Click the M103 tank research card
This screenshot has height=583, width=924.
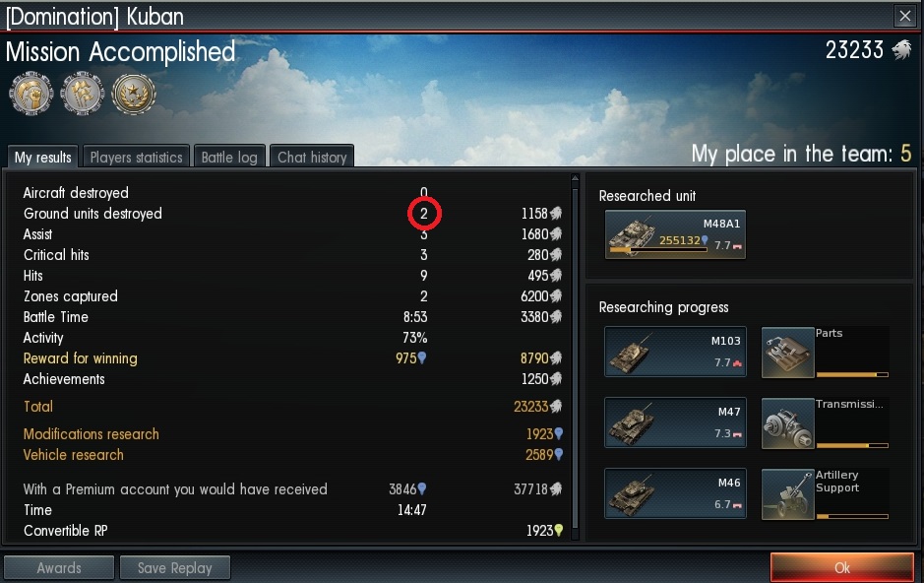tap(675, 352)
